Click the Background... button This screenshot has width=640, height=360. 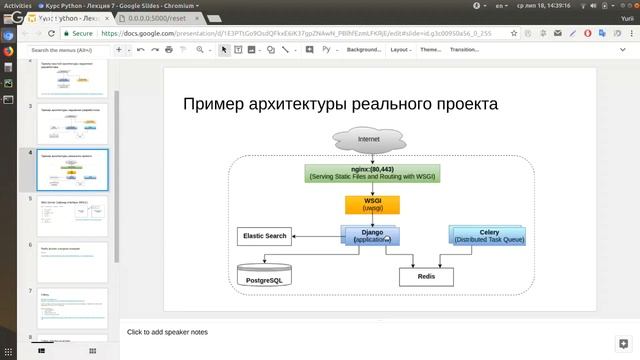(364, 50)
